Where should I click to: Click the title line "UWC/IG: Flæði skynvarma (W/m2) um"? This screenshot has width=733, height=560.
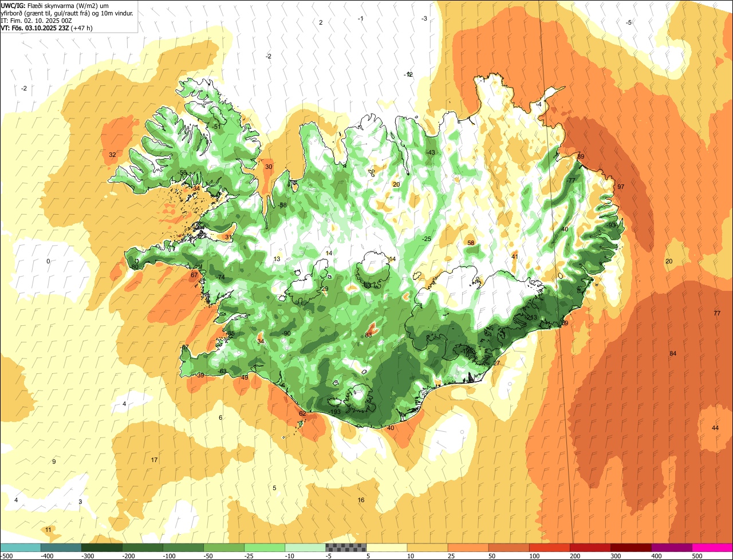55,5
